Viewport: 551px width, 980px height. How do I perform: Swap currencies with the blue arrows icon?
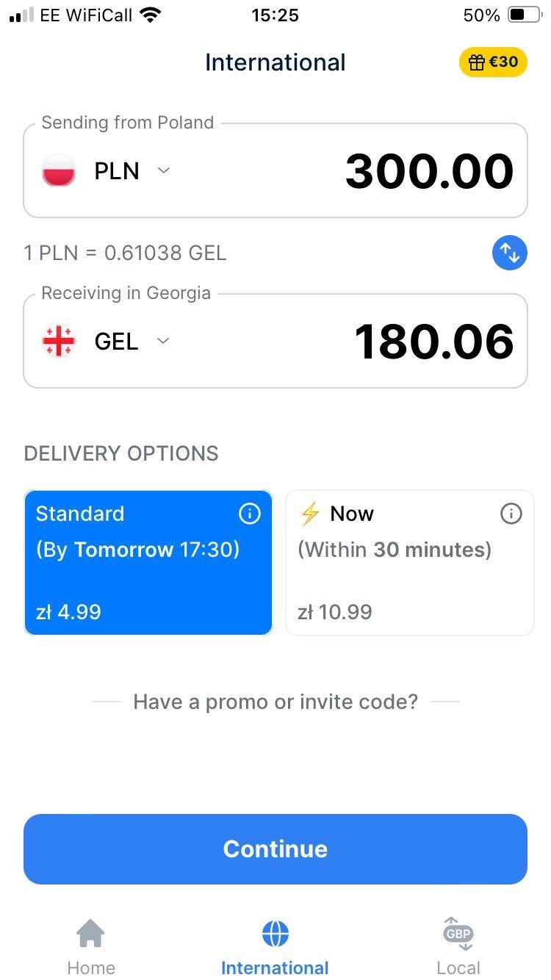coord(509,253)
